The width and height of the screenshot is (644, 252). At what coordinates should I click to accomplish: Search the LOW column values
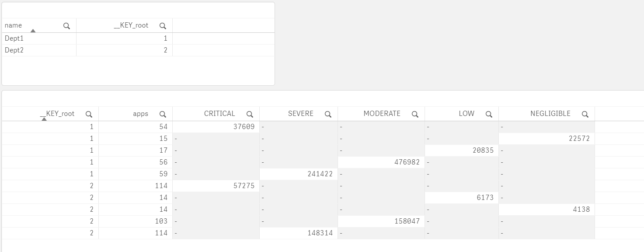coord(489,114)
